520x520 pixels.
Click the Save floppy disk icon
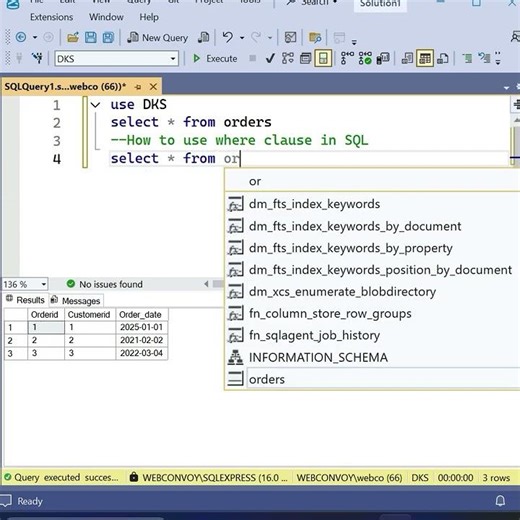90,37
